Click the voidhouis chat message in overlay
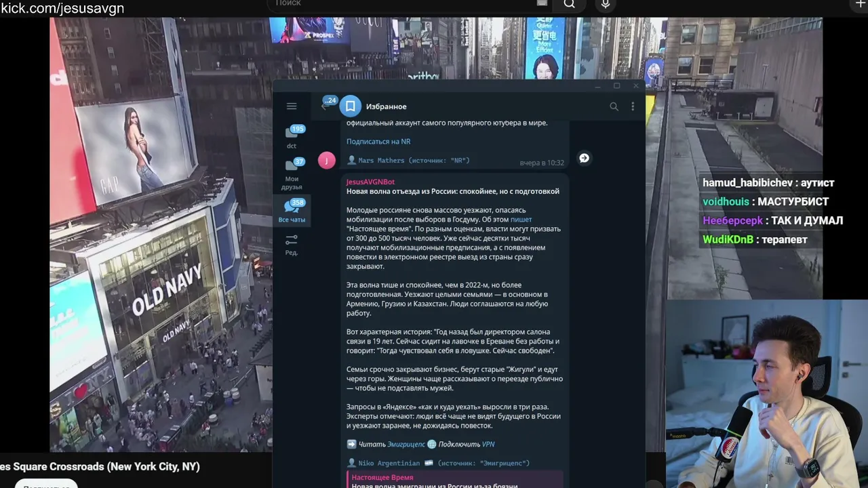This screenshot has width=868, height=488. pos(766,202)
